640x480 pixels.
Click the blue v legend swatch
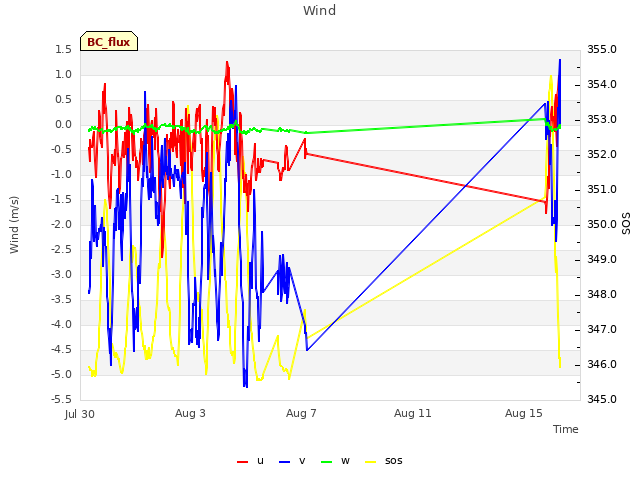tap(284, 462)
